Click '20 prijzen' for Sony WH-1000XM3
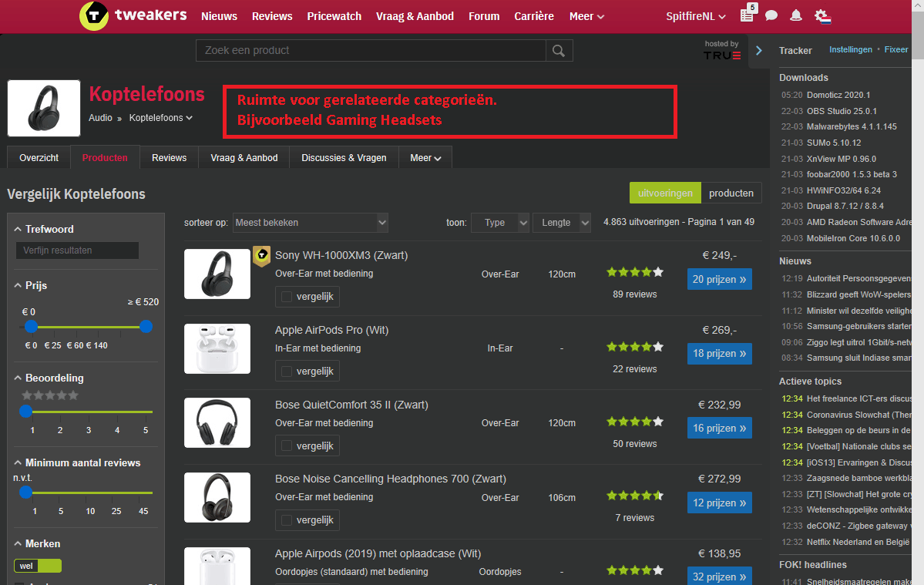Viewport: 924px width, 585px height. click(720, 279)
